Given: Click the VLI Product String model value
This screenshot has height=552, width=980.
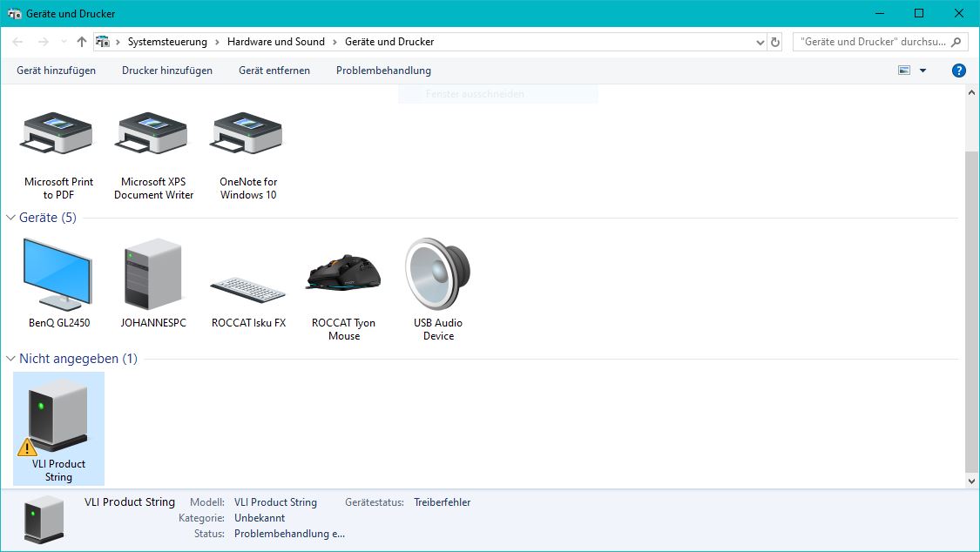Looking at the screenshot, I should pyautogui.click(x=275, y=502).
